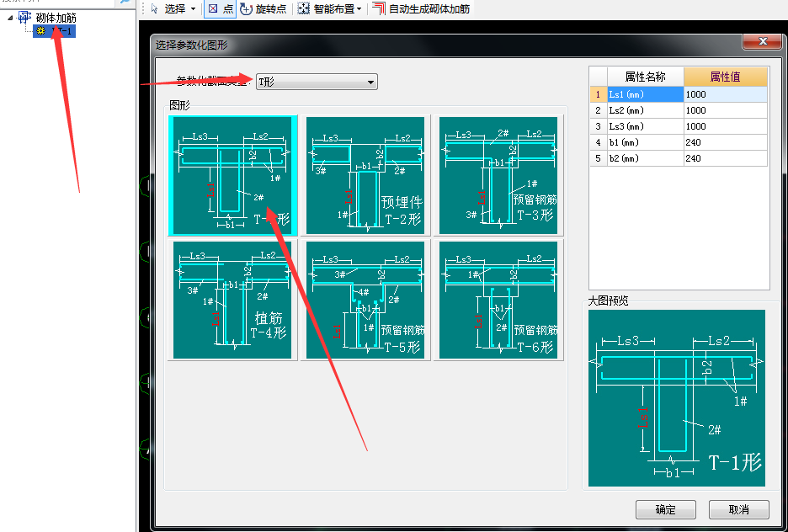Click the search magnifier icon
Screen dimensions: 788x532
coord(124,2)
